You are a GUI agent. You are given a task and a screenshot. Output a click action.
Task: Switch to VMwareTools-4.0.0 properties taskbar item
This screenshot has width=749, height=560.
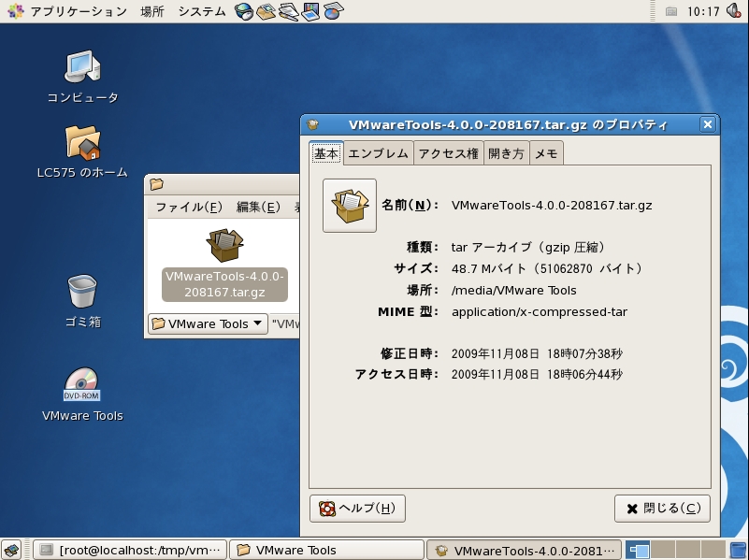coord(524,550)
